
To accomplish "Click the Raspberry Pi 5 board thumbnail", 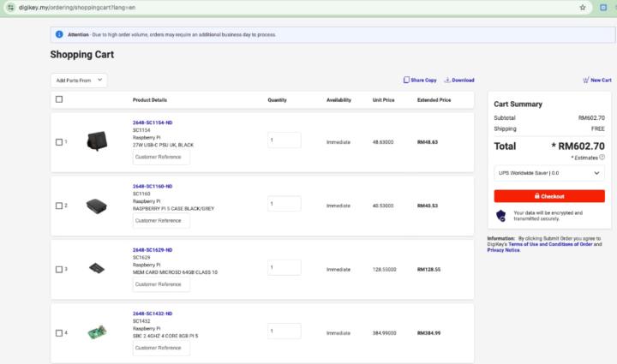I will [97, 332].
